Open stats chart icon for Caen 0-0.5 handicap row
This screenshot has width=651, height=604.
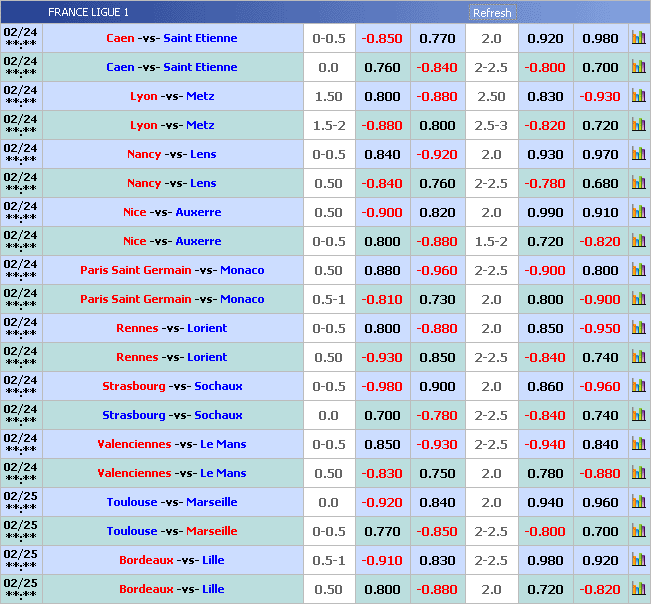(x=638, y=39)
